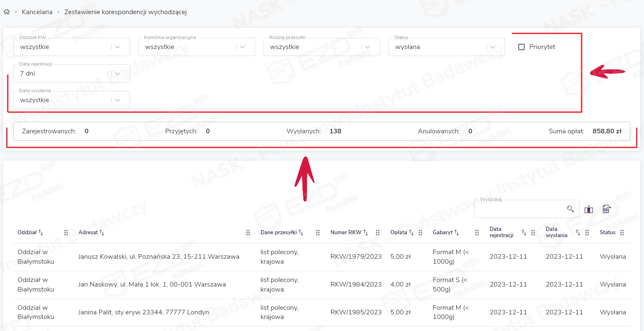
Task: Click into the Wyszukaj search field
Action: point(519,209)
